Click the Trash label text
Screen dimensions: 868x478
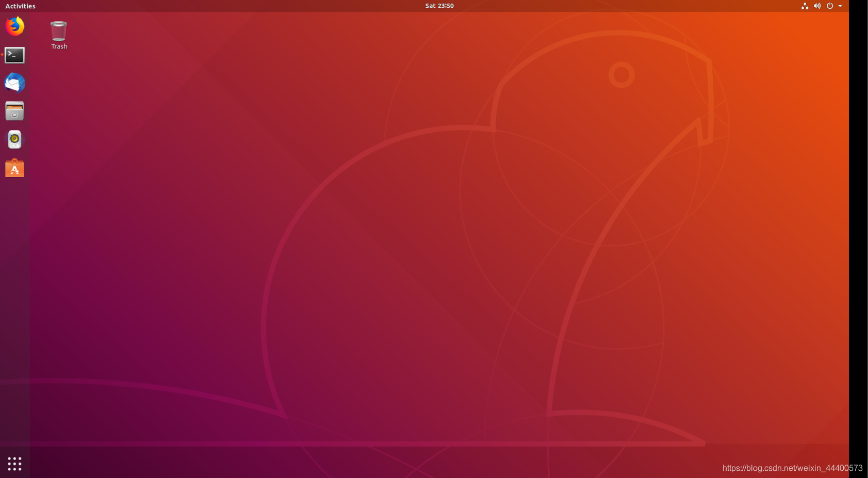[x=59, y=46]
